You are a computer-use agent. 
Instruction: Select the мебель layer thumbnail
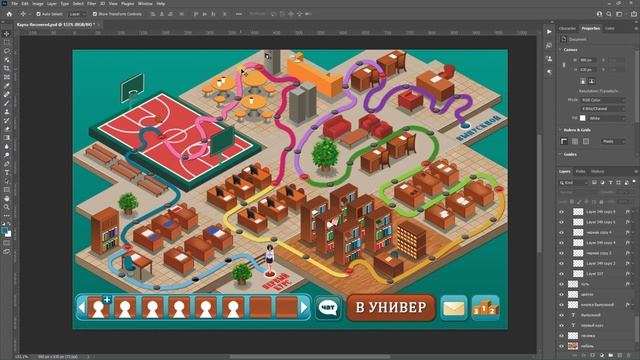[x=573, y=346]
